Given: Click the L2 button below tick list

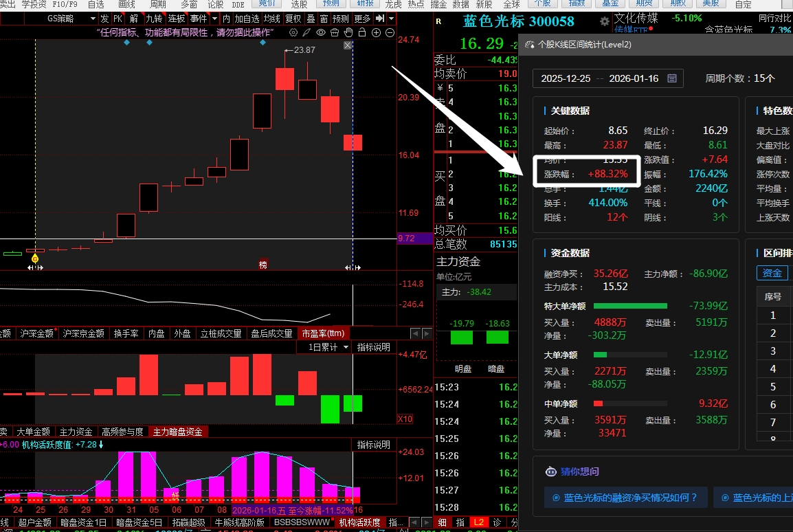Looking at the screenshot, I should 478,522.
